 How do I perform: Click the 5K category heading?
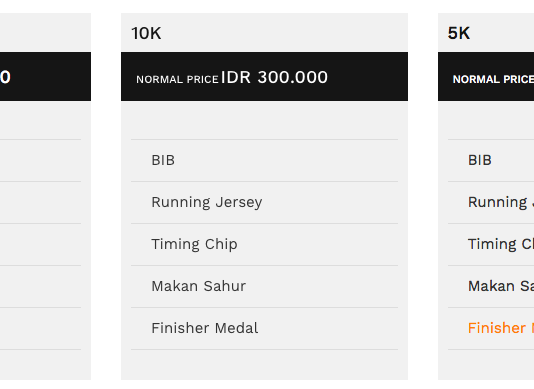tap(459, 33)
